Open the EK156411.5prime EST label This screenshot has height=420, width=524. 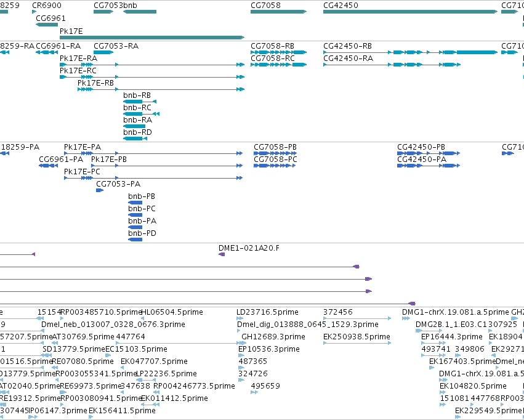coord(122,411)
